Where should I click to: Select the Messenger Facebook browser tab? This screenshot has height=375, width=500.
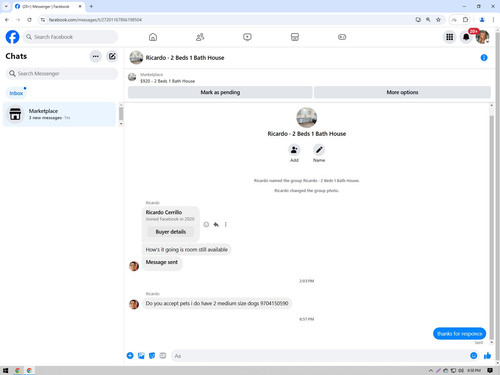[48, 6]
